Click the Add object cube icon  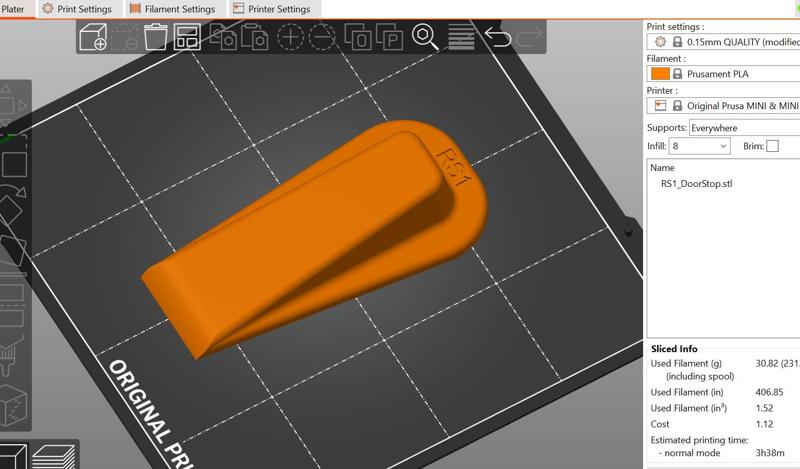tap(93, 37)
